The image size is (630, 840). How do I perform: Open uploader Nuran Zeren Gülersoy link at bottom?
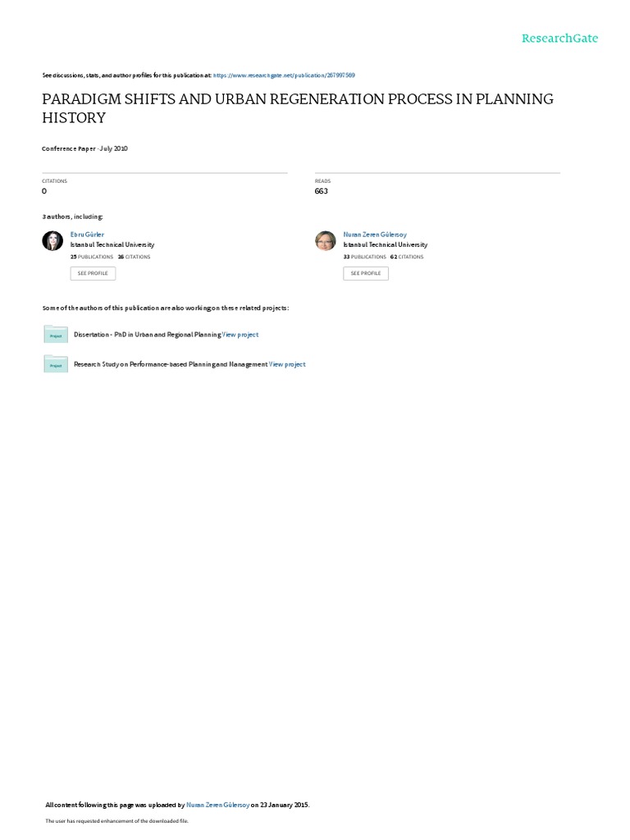pos(217,806)
